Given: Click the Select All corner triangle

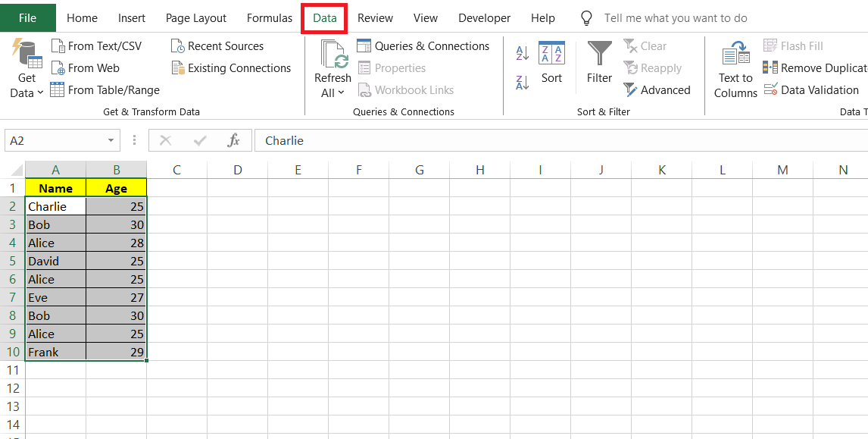Looking at the screenshot, I should 17,170.
